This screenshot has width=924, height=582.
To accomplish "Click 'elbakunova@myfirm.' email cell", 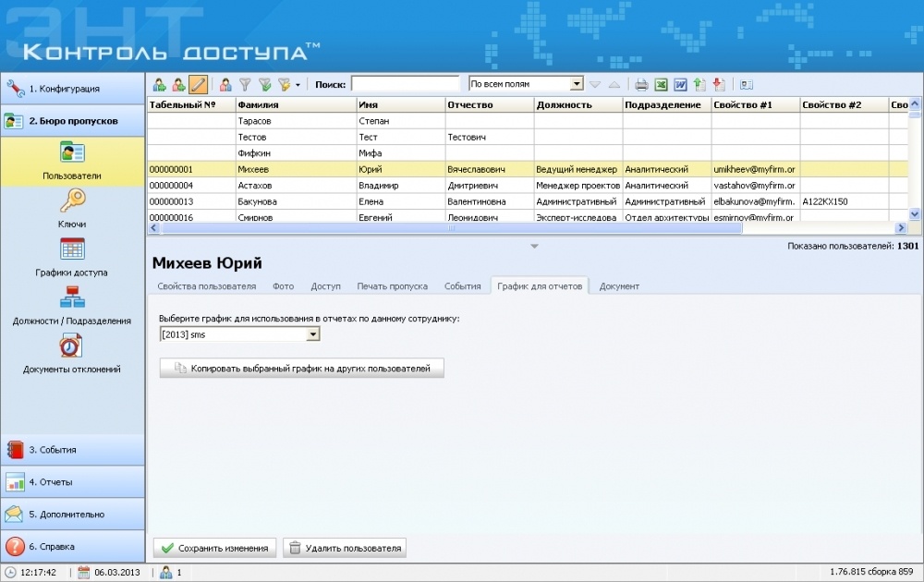I will (756, 201).
